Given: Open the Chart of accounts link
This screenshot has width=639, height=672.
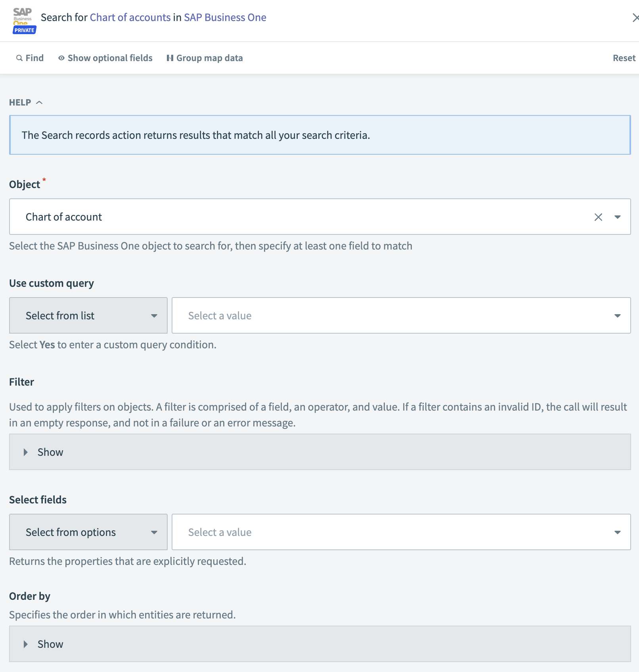Looking at the screenshot, I should click(x=129, y=17).
